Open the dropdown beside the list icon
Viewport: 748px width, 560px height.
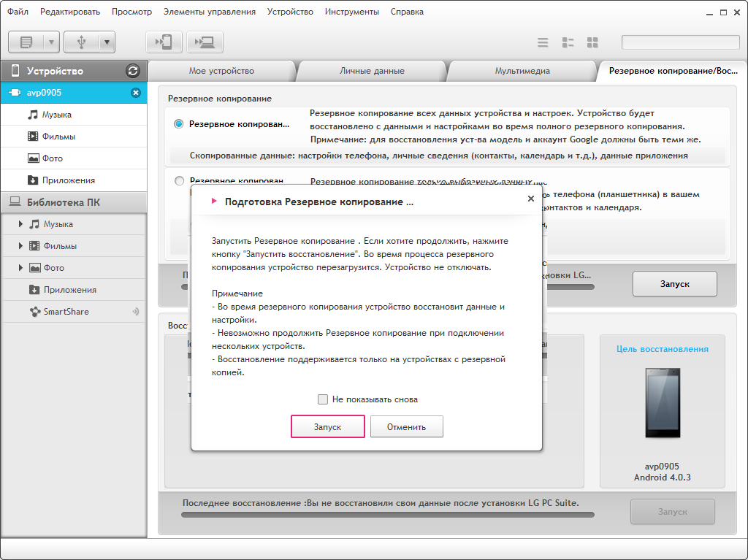[x=51, y=42]
